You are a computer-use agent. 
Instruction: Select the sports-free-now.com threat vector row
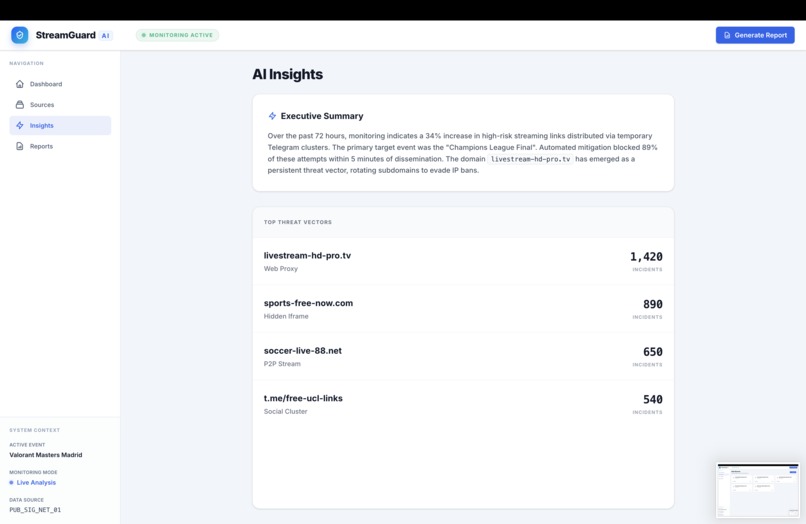point(463,309)
